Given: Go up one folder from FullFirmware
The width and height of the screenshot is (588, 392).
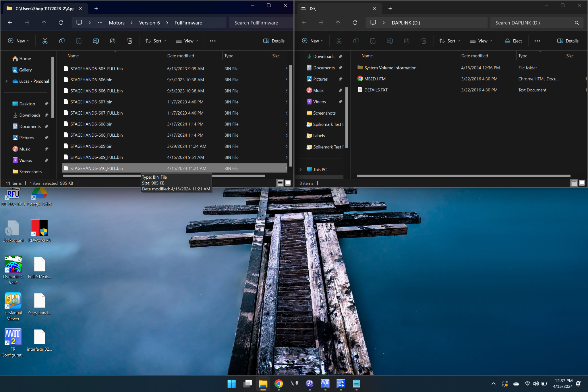Looking at the screenshot, I should pos(44,23).
